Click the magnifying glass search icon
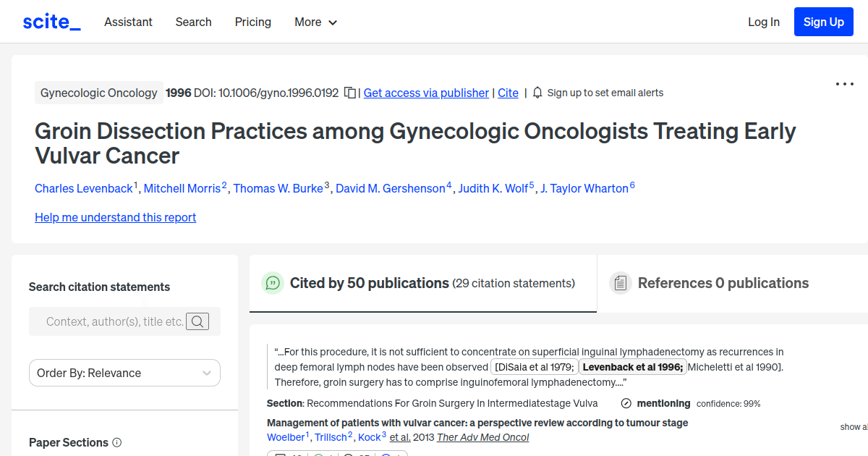 pos(197,321)
